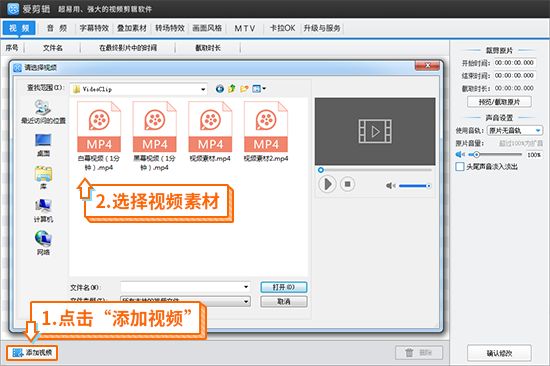The height and width of the screenshot is (366, 550).
Task: Select the 视频素材.mp4 file
Action: 210,132
